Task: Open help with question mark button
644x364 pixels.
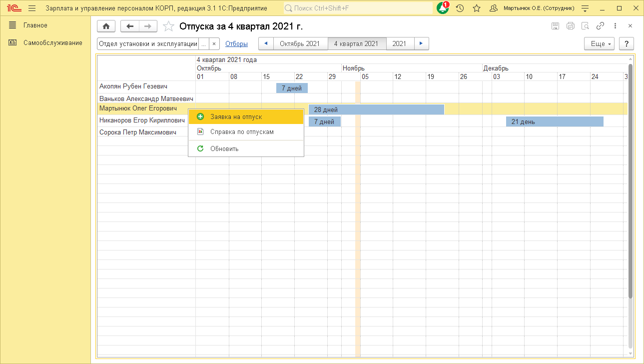Action: tap(627, 43)
